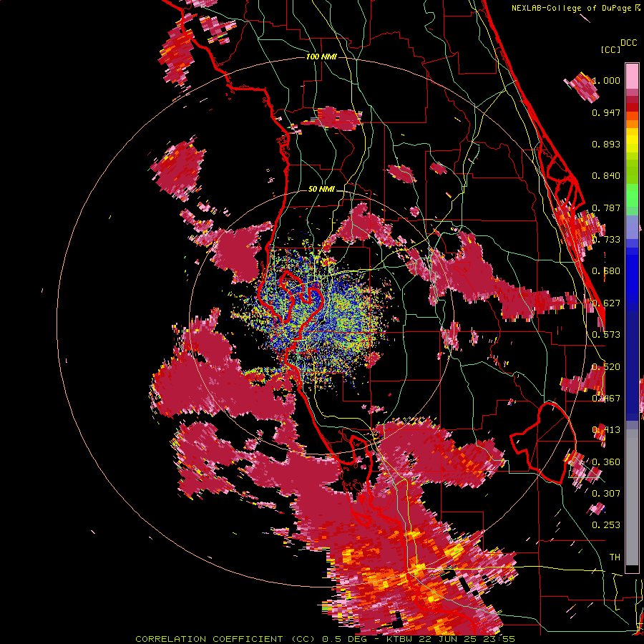Click the 0.733 scale value
This screenshot has width=644, height=644.
(606, 240)
